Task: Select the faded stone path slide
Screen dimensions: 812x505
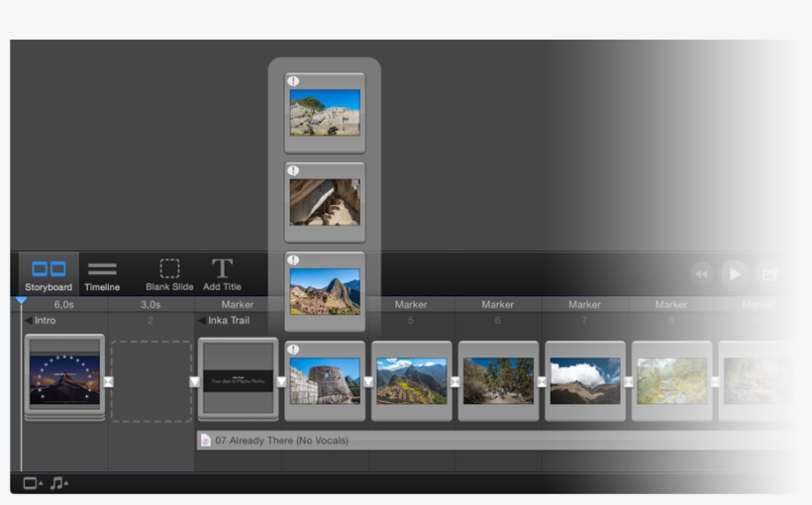Action: coord(672,381)
